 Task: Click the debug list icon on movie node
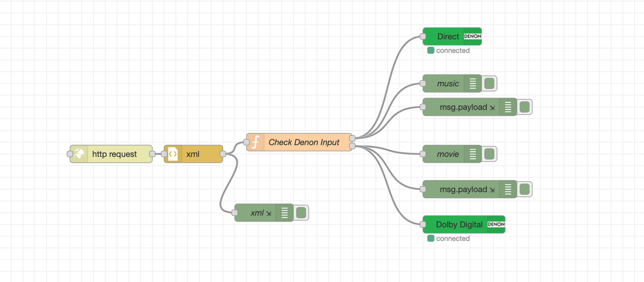[473, 154]
